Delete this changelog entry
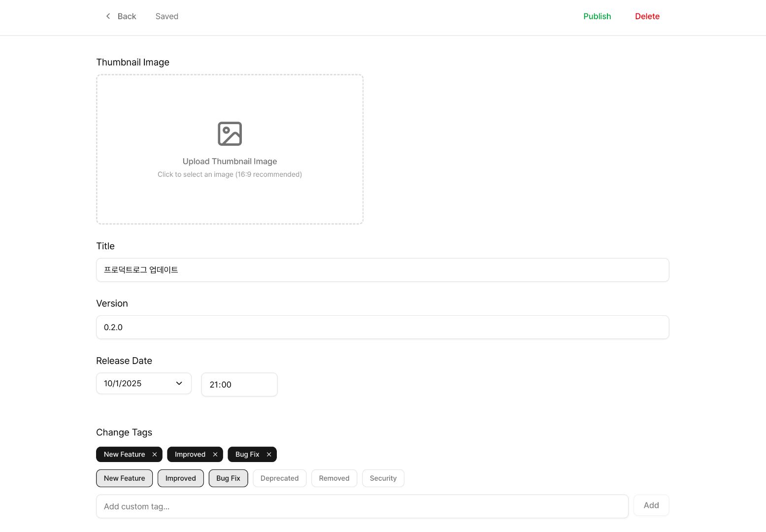This screenshot has width=766, height=532. tap(647, 16)
